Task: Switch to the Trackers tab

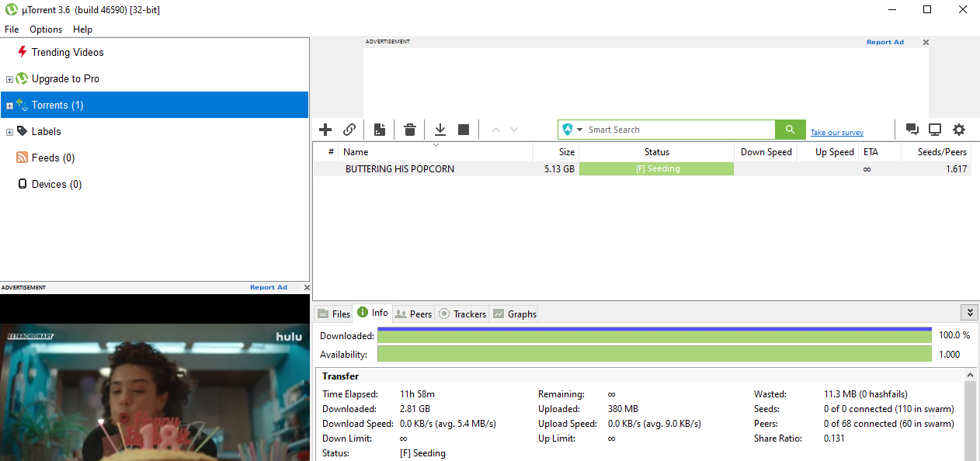Action: (x=462, y=314)
